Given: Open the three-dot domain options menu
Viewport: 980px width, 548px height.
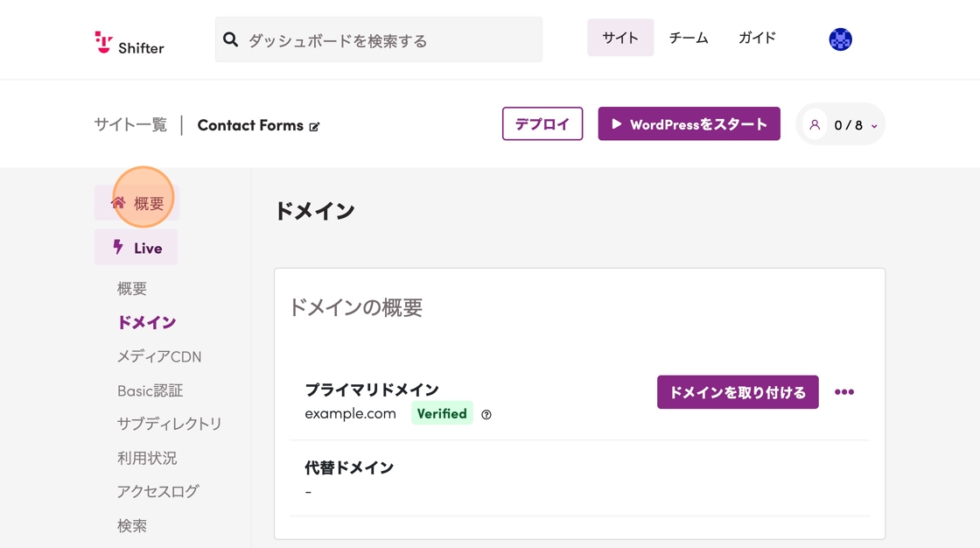Looking at the screenshot, I should pyautogui.click(x=843, y=392).
